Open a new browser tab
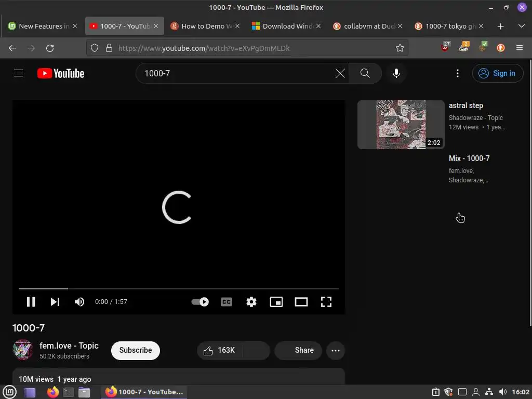This screenshot has width=532, height=399. pyautogui.click(x=500, y=26)
